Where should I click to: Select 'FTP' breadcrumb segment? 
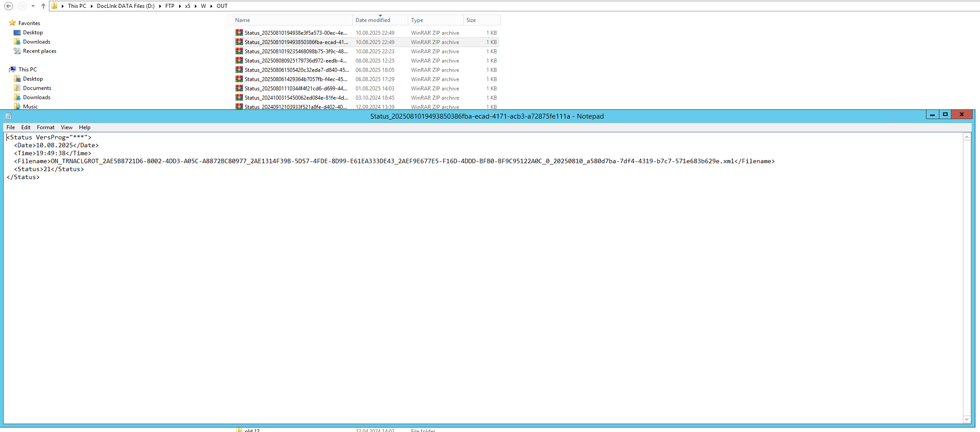click(x=170, y=6)
